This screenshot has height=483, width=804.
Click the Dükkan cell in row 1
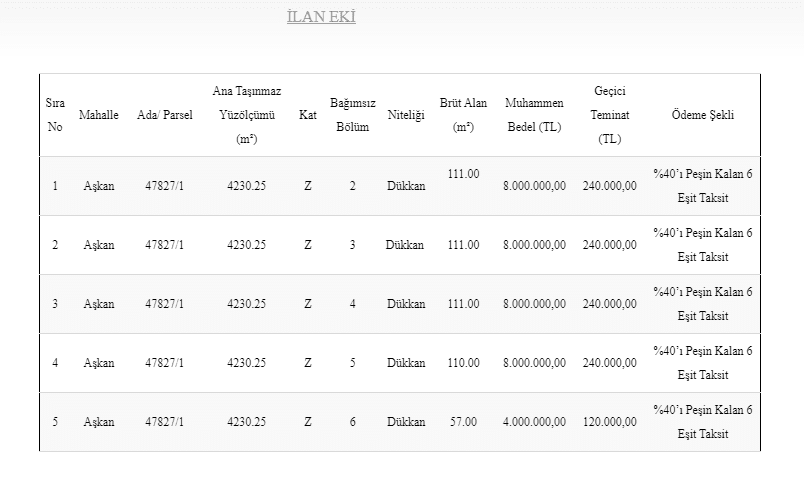[406, 186]
